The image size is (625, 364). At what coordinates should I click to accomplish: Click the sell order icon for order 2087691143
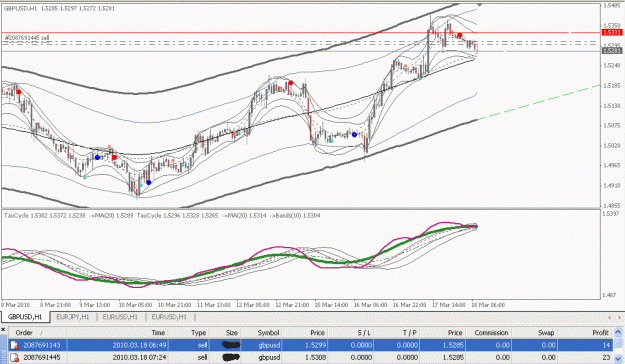pyautogui.click(x=14, y=345)
